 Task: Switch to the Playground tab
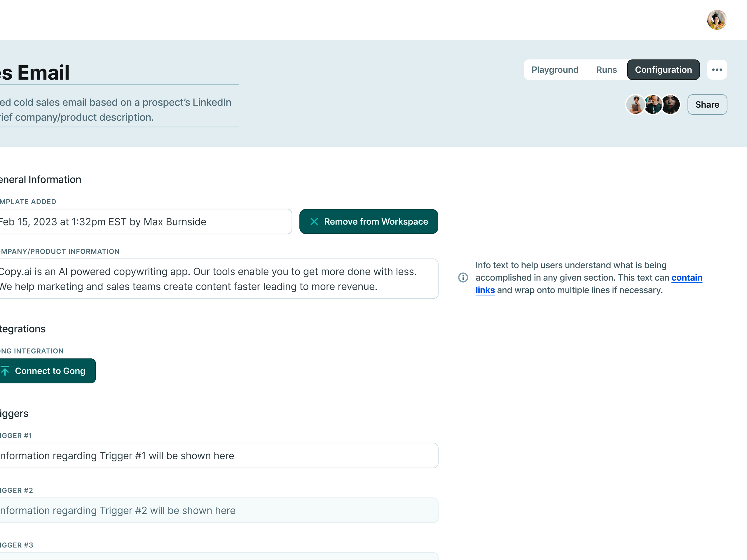555,70
